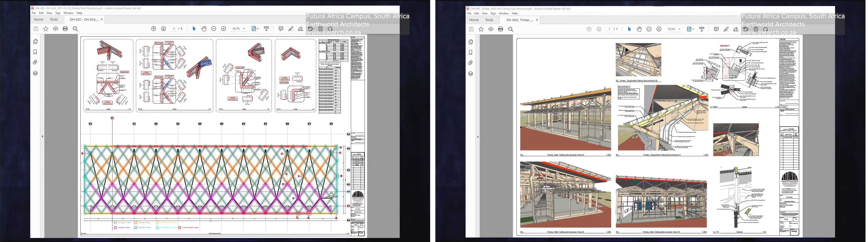Collapse navigation pane arrow in DH-620 window
This screenshot has width=868, height=242.
point(42,136)
